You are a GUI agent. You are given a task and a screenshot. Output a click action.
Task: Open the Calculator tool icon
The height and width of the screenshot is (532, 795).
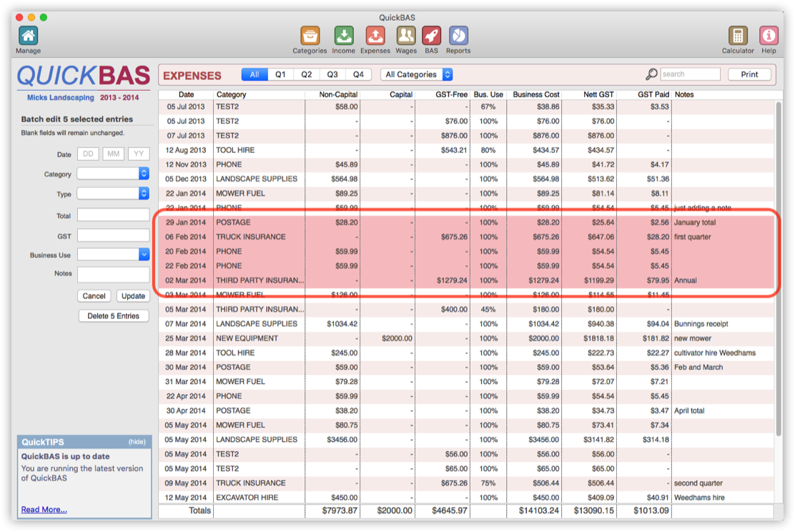738,36
